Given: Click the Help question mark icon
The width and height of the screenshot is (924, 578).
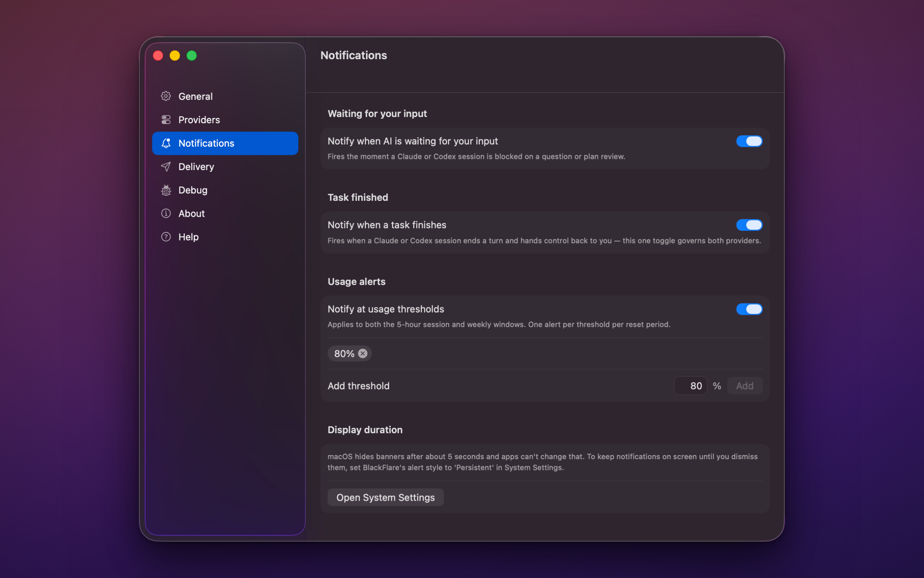Looking at the screenshot, I should tap(166, 237).
